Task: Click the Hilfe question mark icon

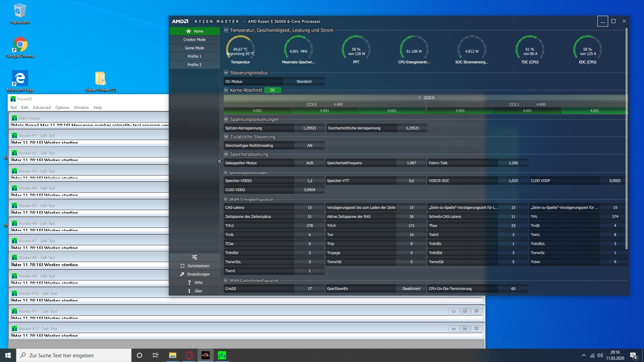Action: tap(189, 283)
